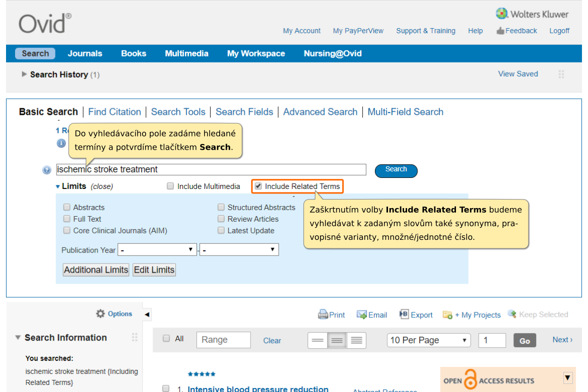Tick the All results checkbox
This screenshot has width=588, height=392.
click(x=166, y=339)
